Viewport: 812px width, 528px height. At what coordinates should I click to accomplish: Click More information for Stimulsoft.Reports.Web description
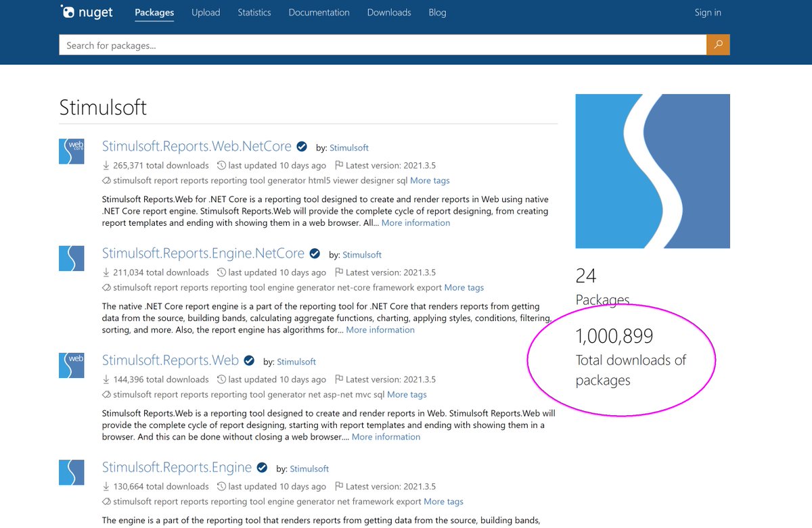click(x=386, y=437)
